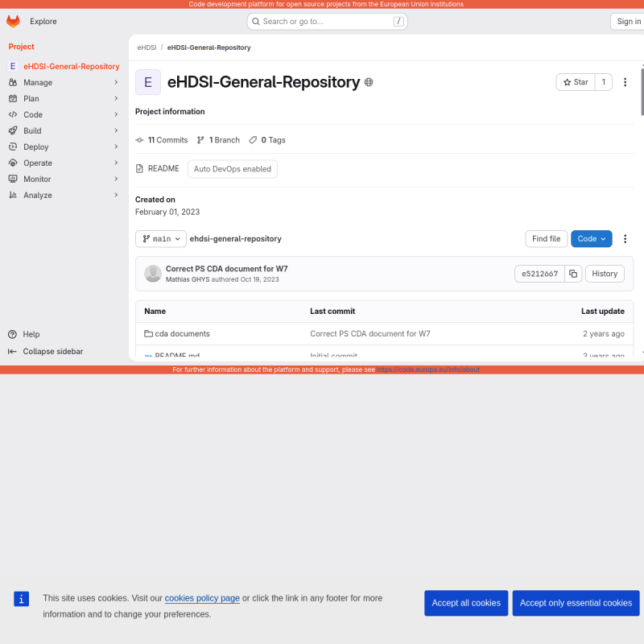Collapse the sidebar

point(45,351)
